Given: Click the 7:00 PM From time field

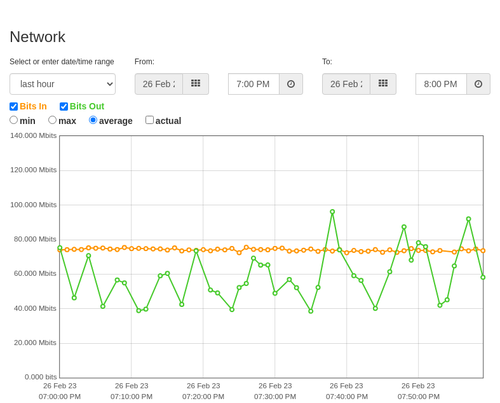Looking at the screenshot, I should pyautogui.click(x=254, y=84).
